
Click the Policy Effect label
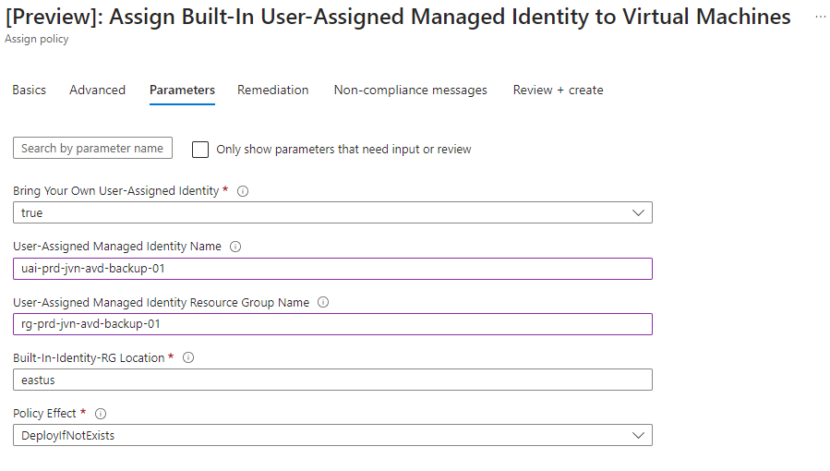[44, 413]
